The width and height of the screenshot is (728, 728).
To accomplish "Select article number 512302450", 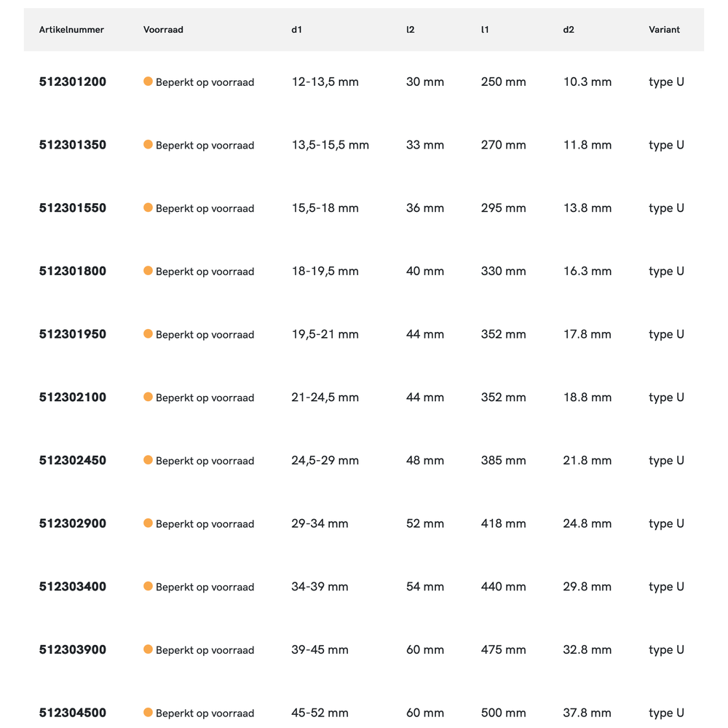I will 73,461.
